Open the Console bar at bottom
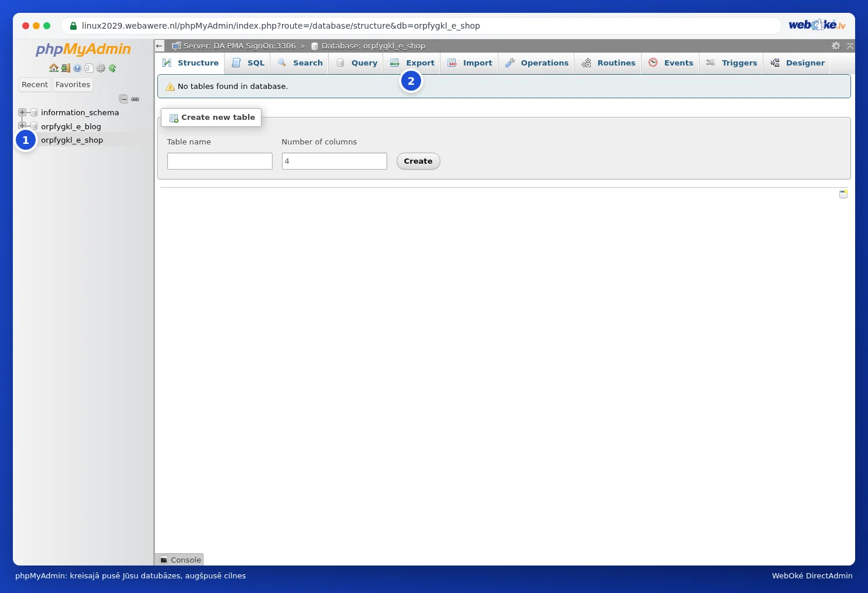 click(180, 560)
